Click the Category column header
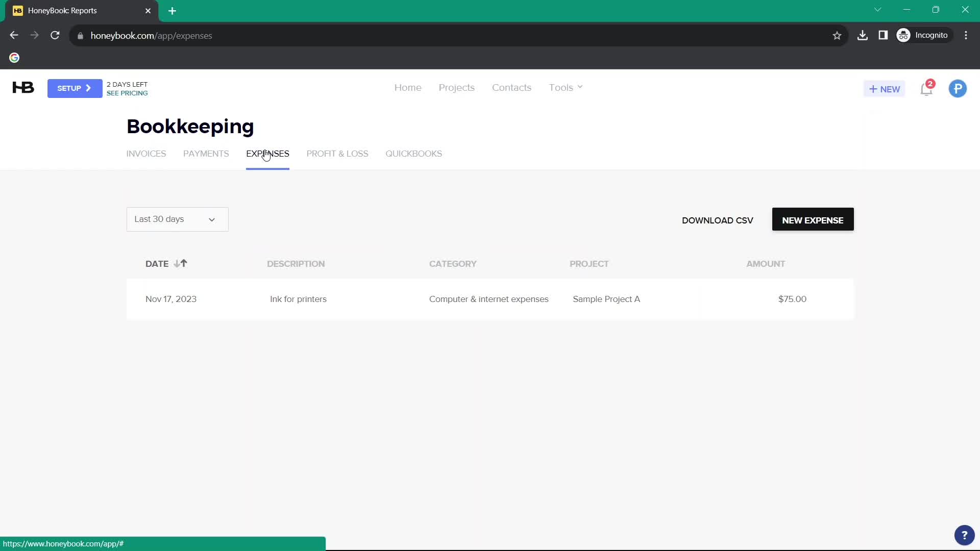The height and width of the screenshot is (551, 980). click(x=453, y=264)
